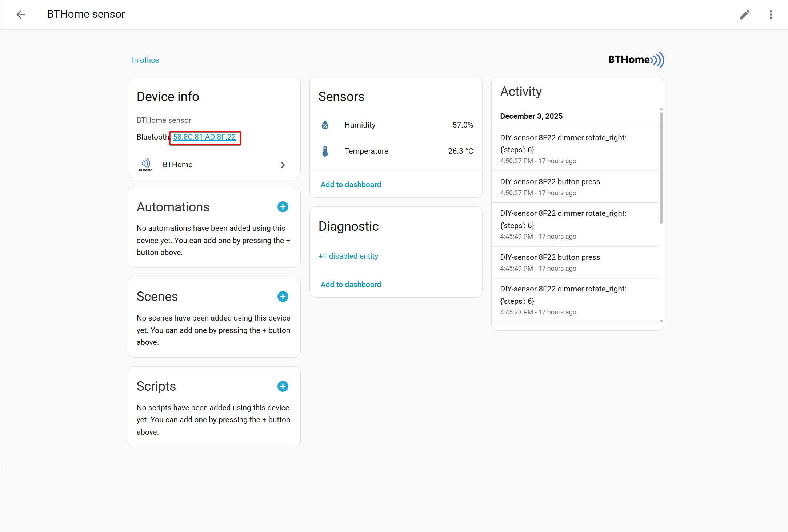Viewport: 788px width, 532px height.
Task: Expand BTHome integration chevron arrow
Action: [x=283, y=165]
